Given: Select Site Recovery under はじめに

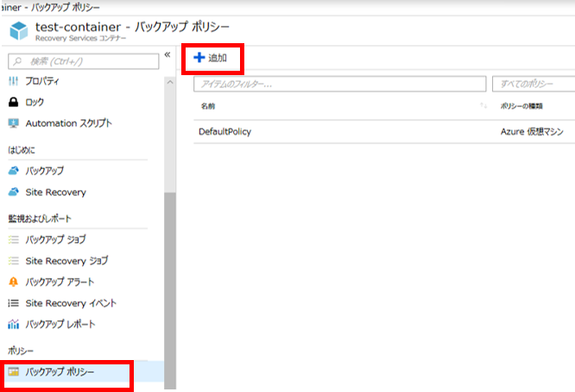Looking at the screenshot, I should click(56, 193).
